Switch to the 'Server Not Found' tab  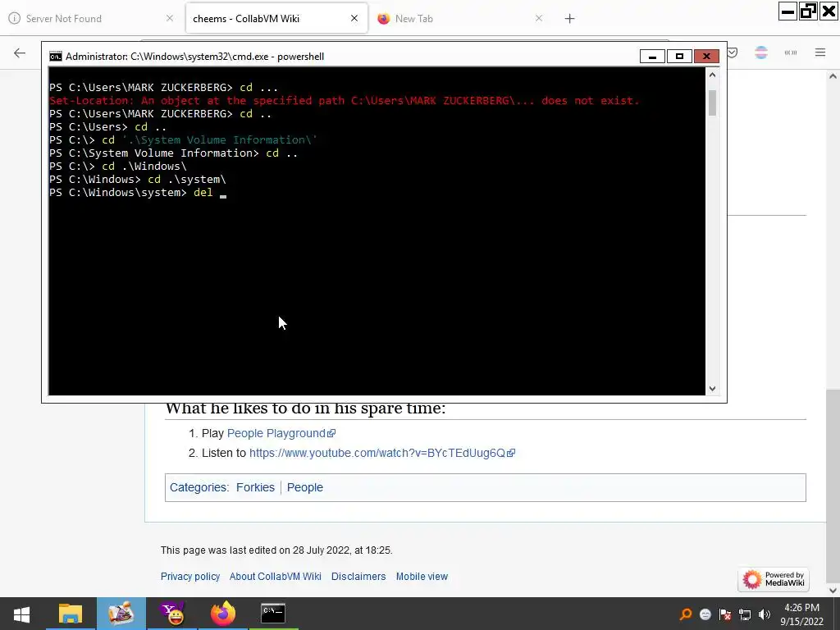[92, 18]
